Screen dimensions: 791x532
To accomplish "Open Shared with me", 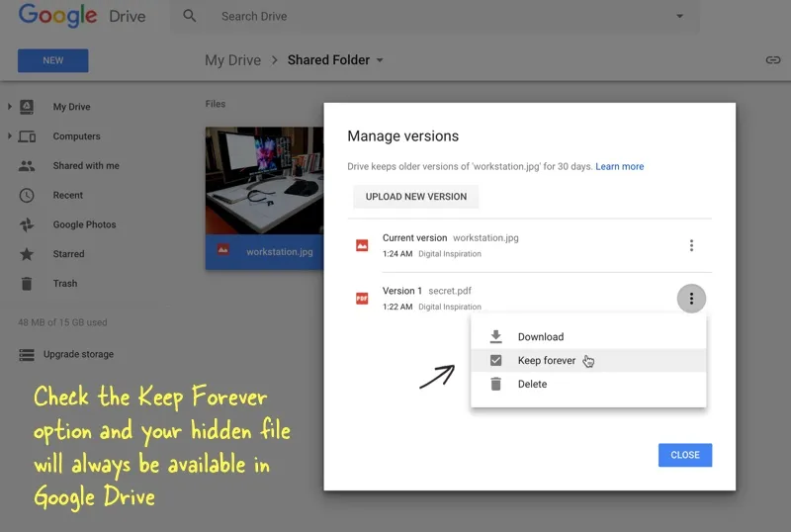I will [86, 165].
